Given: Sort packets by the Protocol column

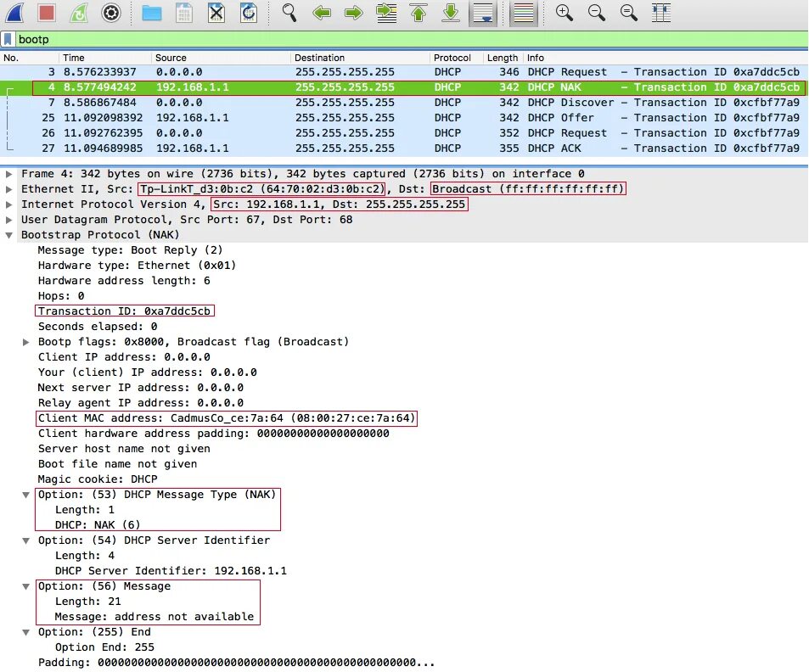Looking at the screenshot, I should point(456,58).
